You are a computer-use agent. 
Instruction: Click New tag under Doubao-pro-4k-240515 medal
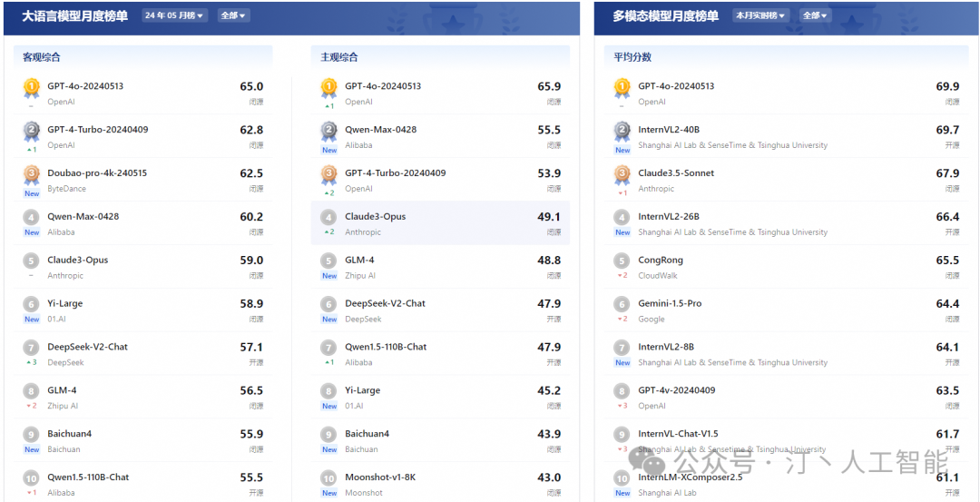point(32,193)
